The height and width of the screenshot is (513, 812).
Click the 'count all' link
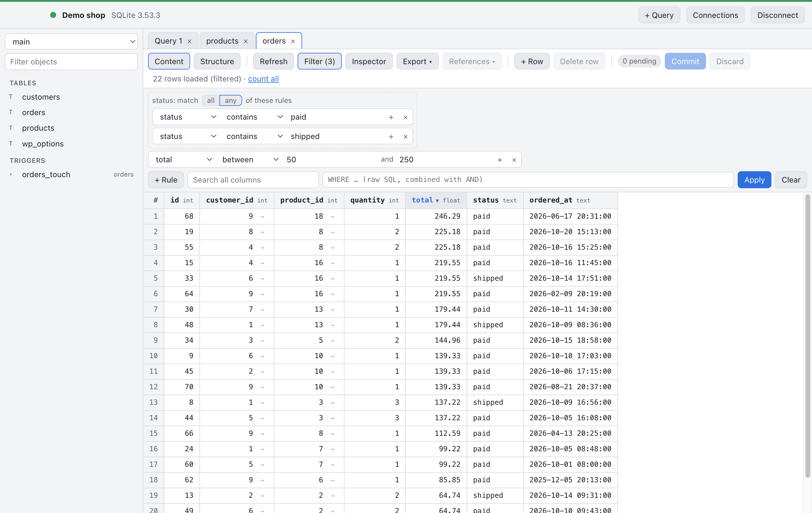coord(263,79)
